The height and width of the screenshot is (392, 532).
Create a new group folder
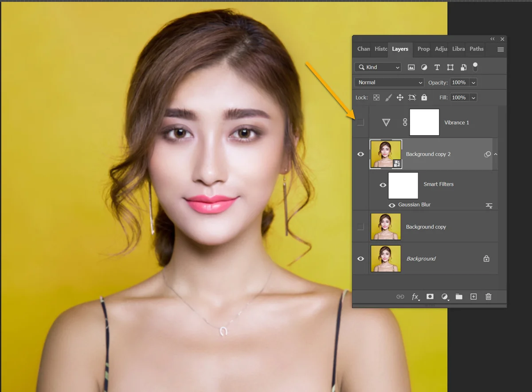(459, 297)
